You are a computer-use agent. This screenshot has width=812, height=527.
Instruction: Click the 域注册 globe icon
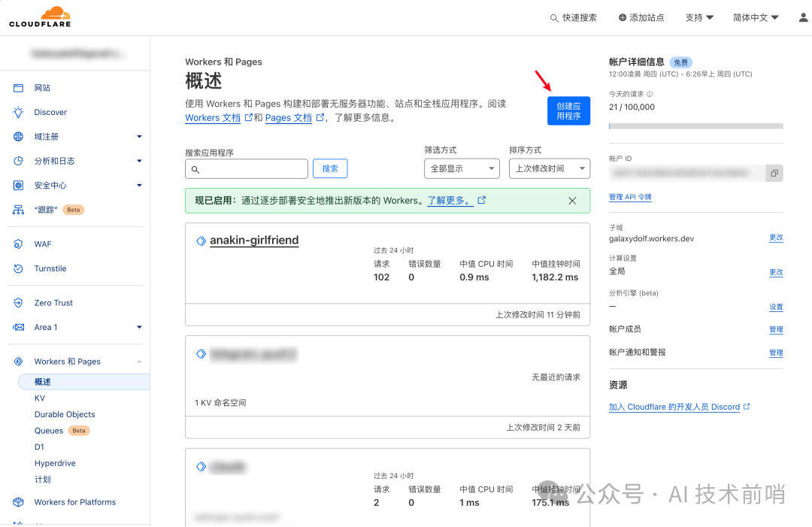18,137
